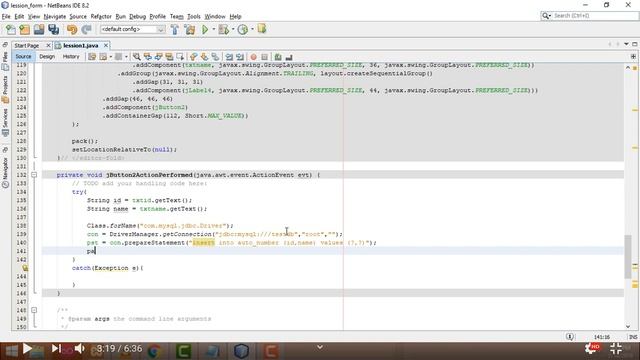Start macro recording with the red circle icon
This screenshot has width=640, height=360.
253,57
